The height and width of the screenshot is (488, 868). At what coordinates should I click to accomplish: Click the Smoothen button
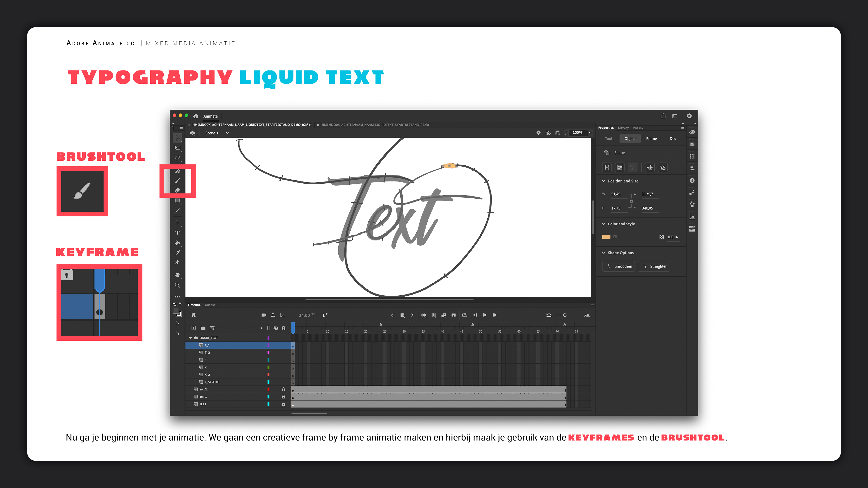[x=619, y=266]
